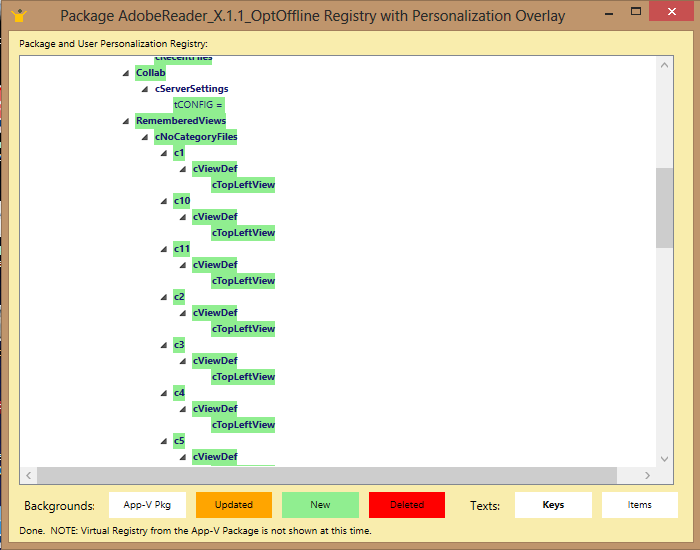The width and height of the screenshot is (700, 550).
Task: Click the Items text style button
Action: (640, 505)
